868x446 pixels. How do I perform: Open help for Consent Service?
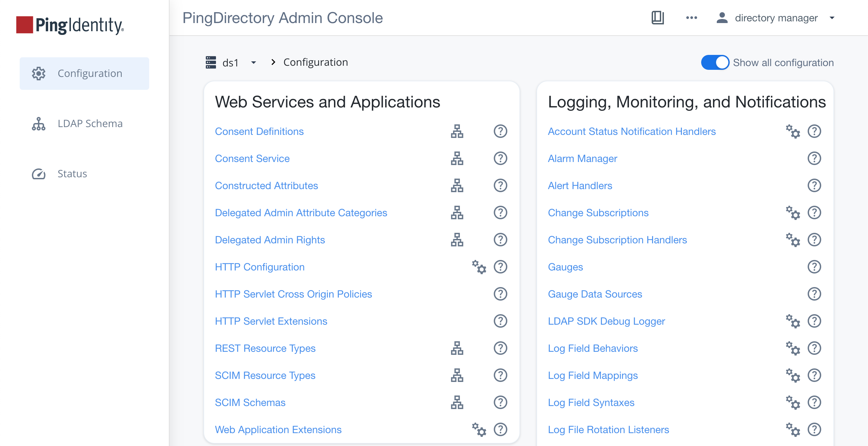coord(500,158)
